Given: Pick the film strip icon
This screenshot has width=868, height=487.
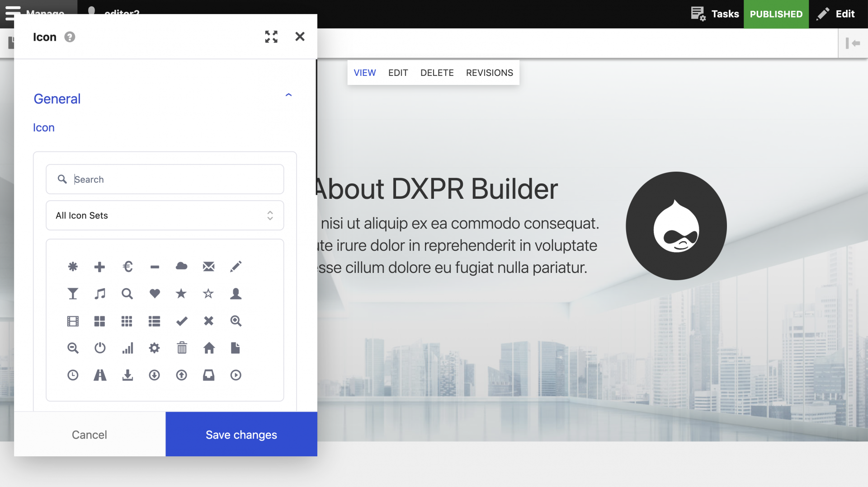Looking at the screenshot, I should tap(73, 321).
